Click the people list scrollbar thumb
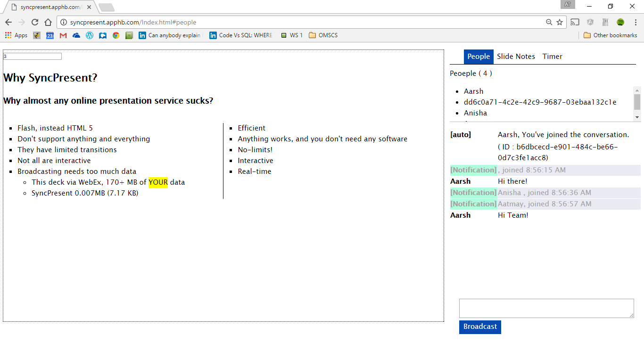The height and width of the screenshot is (343, 644). [637, 101]
